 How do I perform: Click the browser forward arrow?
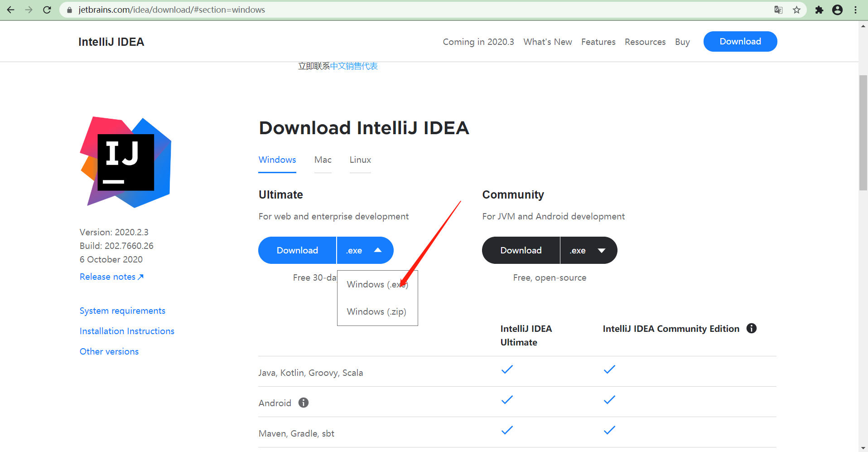tap(29, 10)
